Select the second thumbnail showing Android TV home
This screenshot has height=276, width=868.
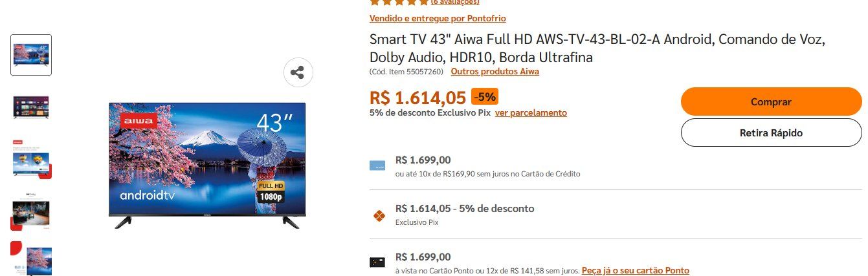[31, 107]
